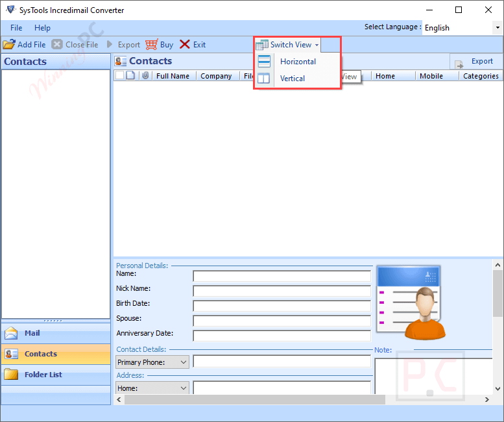Open the File menu
The width and height of the screenshot is (504, 422).
click(16, 28)
